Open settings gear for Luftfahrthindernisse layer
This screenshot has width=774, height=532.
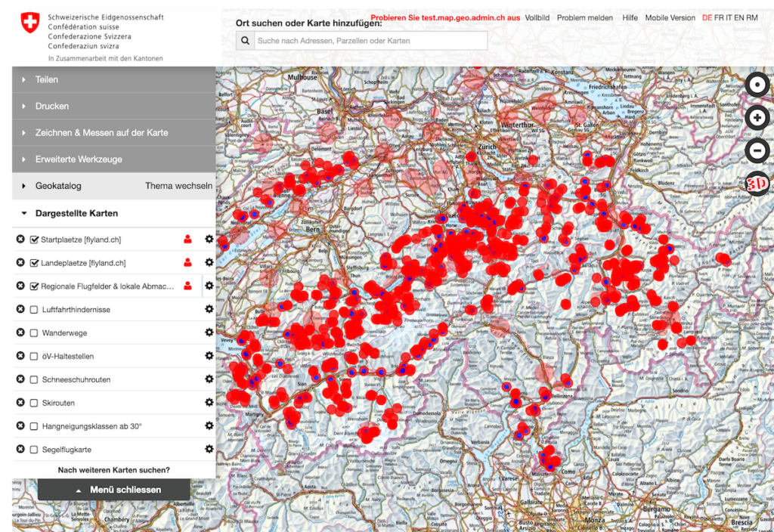(209, 309)
